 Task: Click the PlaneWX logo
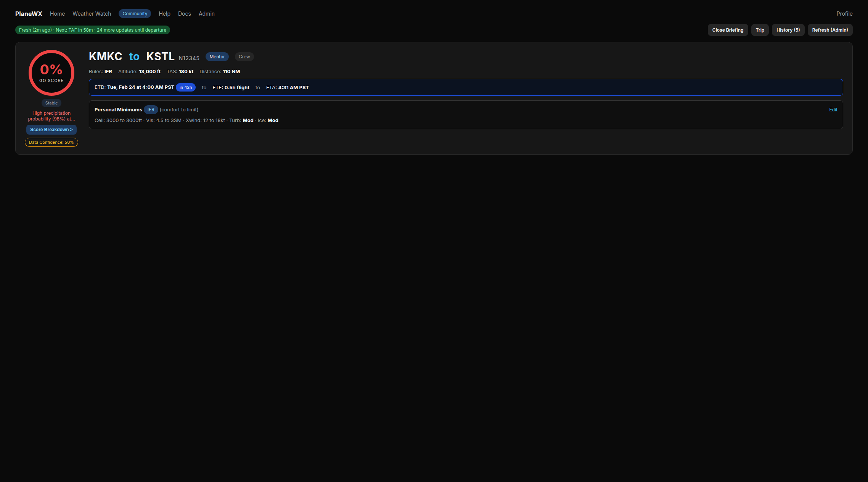(x=29, y=14)
